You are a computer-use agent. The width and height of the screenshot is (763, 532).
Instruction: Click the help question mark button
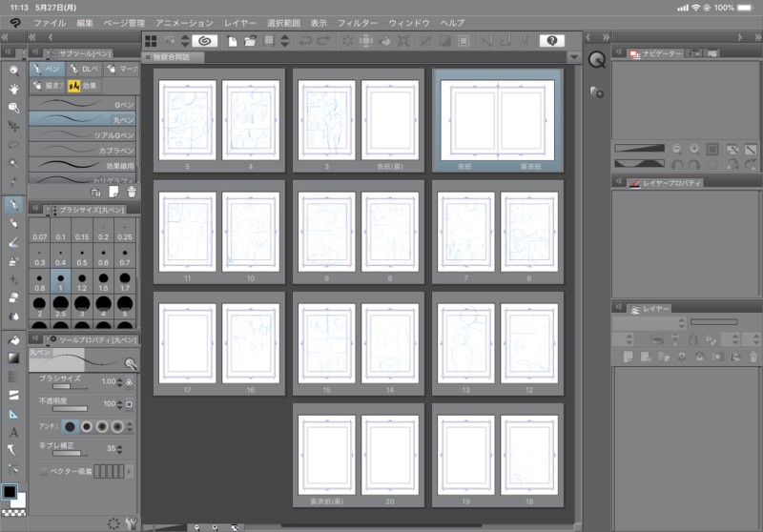pos(552,41)
